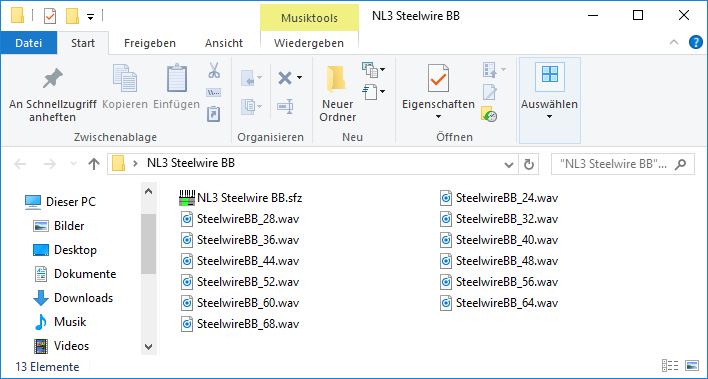The width and height of the screenshot is (708, 379).
Task: Collapse the ribbon with the chevron arrow
Action: [674, 42]
